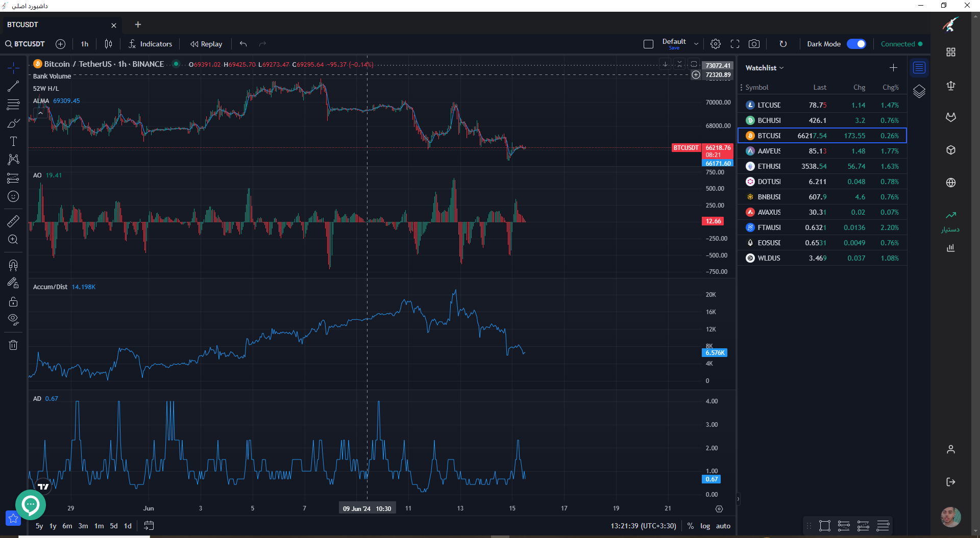Image resolution: width=980 pixels, height=538 pixels.
Task: Refresh the chart with reload icon
Action: [x=783, y=44]
